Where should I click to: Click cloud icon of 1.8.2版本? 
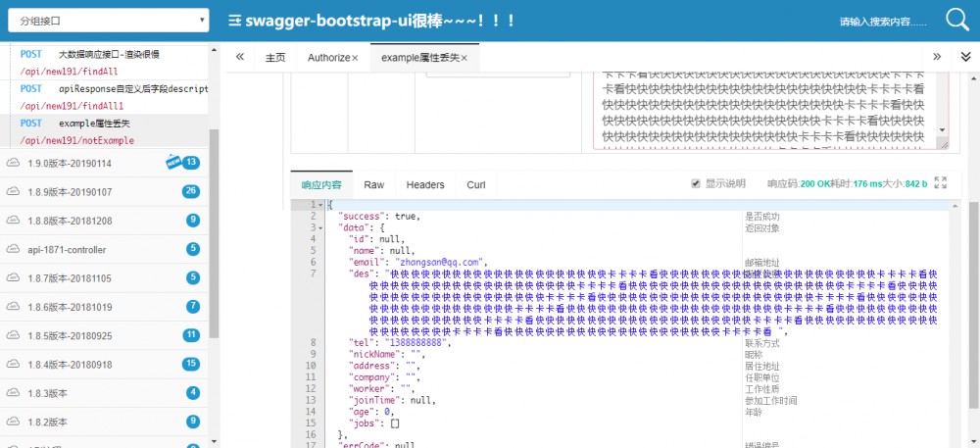click(13, 422)
